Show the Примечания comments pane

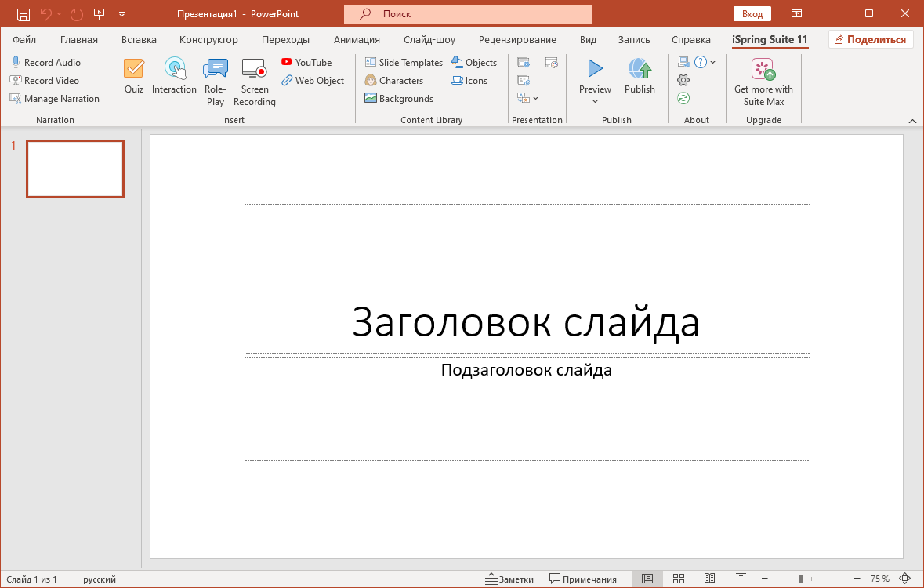point(582,579)
